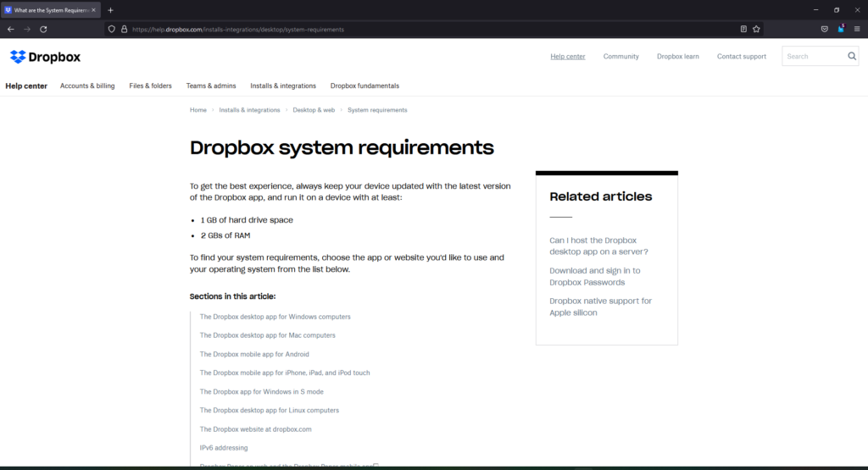Open tracking protection shield icon

tap(111, 30)
